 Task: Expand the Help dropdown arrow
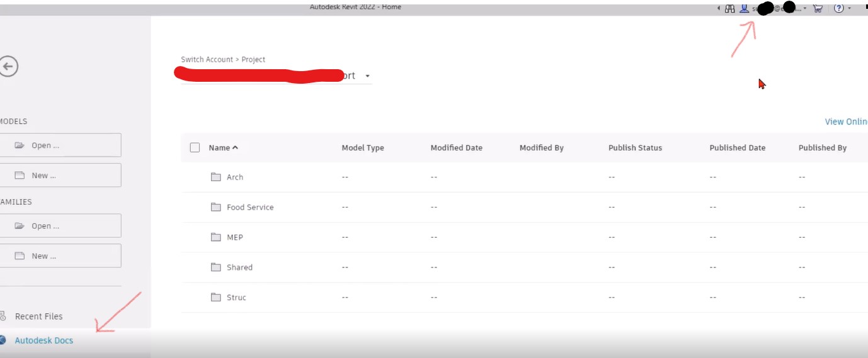coord(849,8)
